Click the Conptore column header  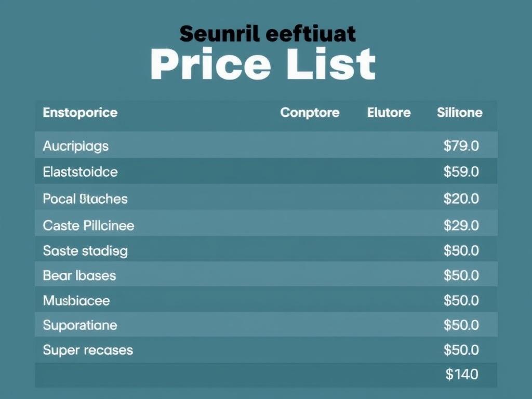310,112
